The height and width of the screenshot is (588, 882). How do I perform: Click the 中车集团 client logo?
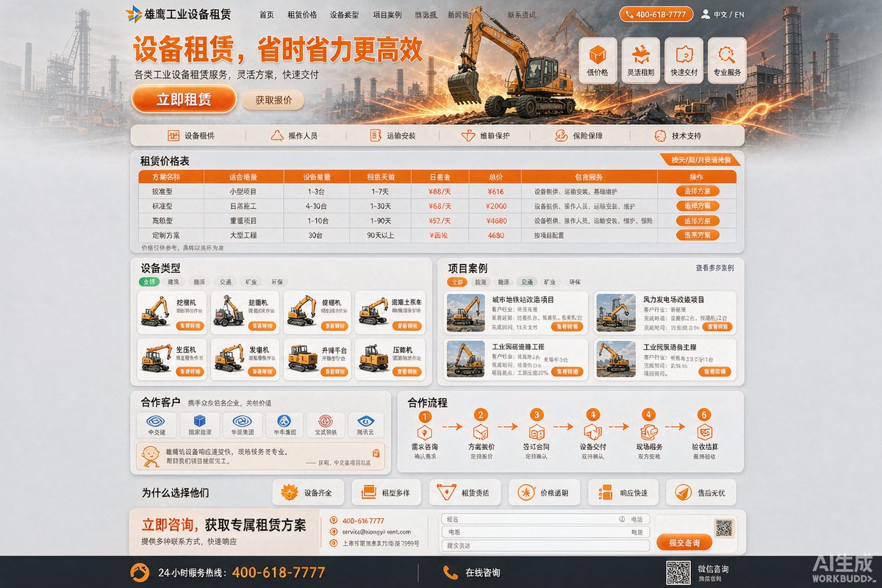(284, 421)
